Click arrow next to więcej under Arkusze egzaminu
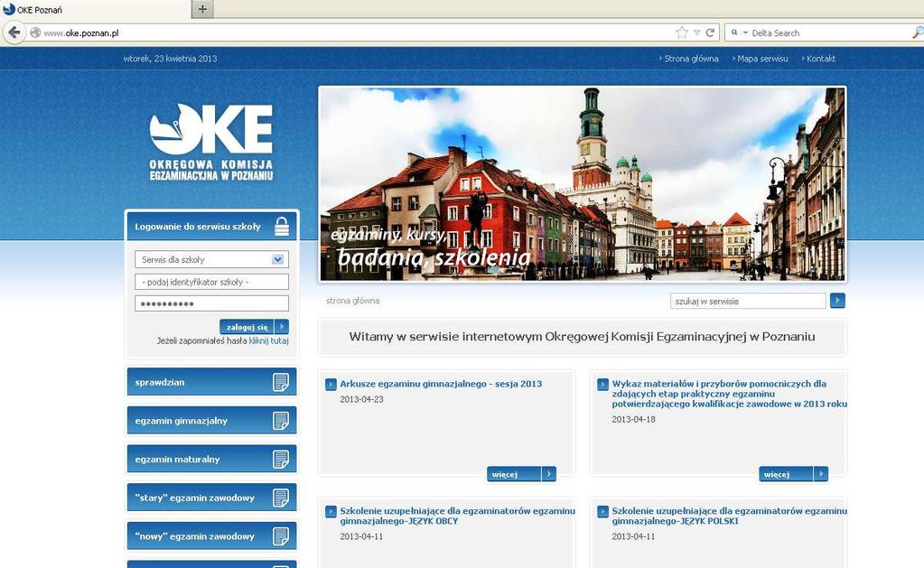The width and height of the screenshot is (924, 568). coord(548,474)
